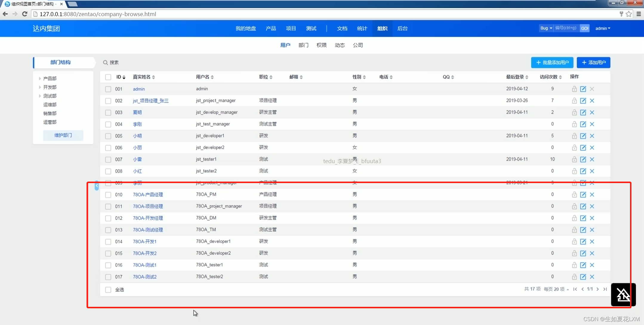Click the edit icon for user 002

pyautogui.click(x=583, y=100)
